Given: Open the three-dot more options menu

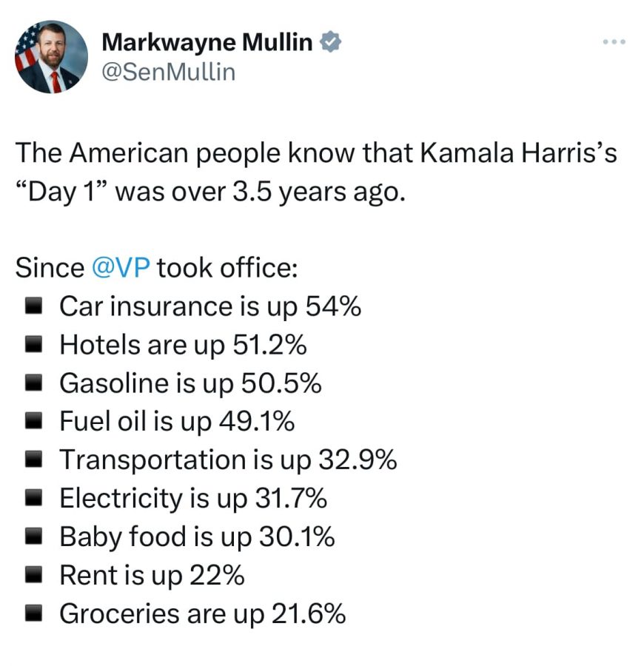Looking at the screenshot, I should pos(614,42).
